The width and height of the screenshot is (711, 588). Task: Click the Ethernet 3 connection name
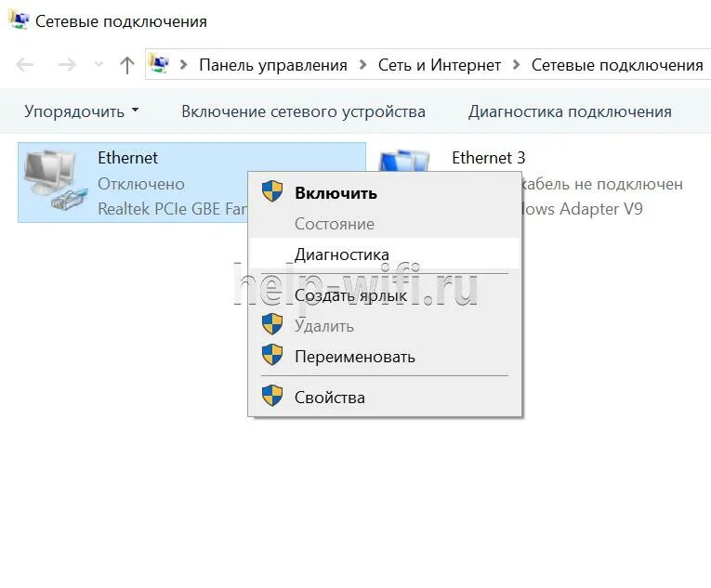click(x=488, y=158)
